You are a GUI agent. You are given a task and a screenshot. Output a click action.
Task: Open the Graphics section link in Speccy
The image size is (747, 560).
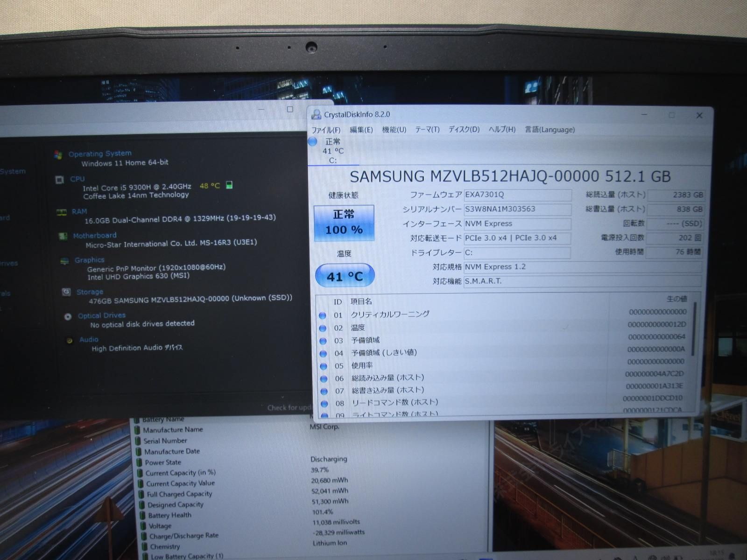tap(89, 260)
